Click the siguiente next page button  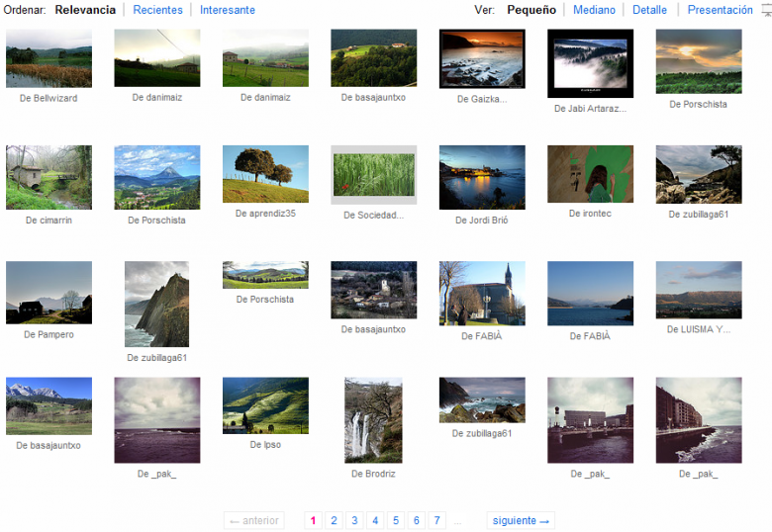coord(521,520)
